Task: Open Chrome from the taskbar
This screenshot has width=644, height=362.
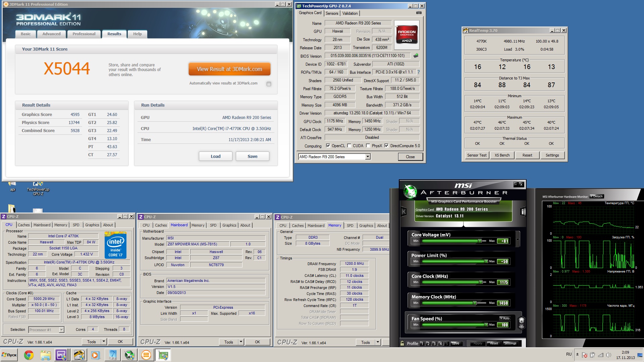Action: click(x=29, y=355)
